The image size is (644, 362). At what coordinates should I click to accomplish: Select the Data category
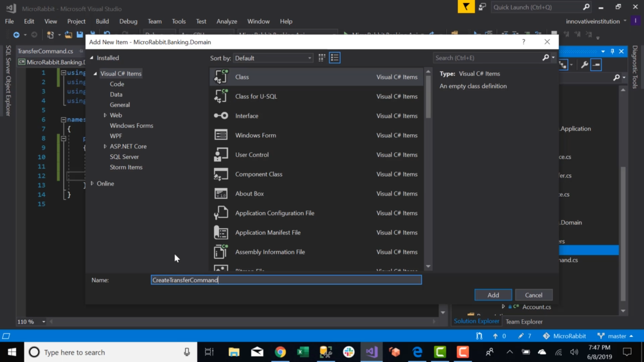116,94
